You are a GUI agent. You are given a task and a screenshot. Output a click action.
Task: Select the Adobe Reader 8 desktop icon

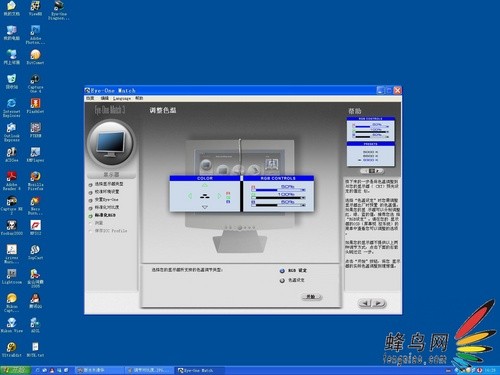pyautogui.click(x=12, y=180)
